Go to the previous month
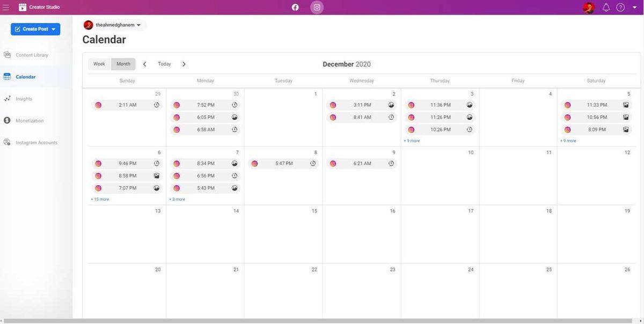 pos(144,64)
